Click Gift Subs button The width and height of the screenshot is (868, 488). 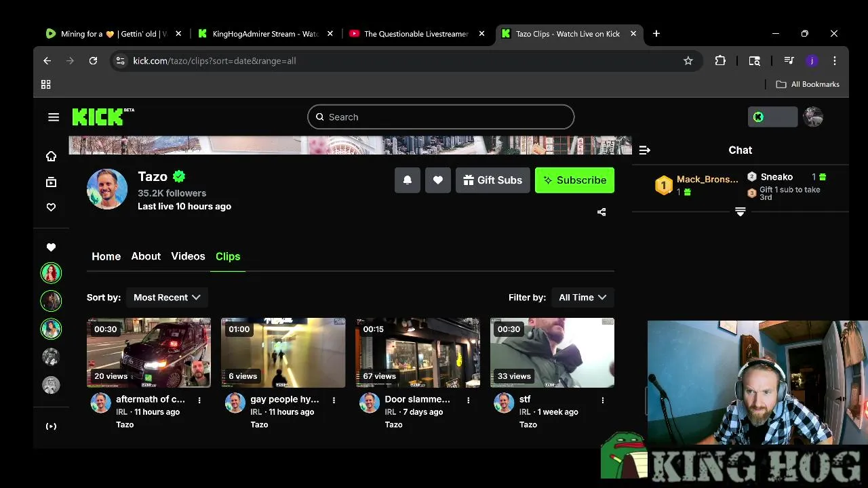[493, 180]
